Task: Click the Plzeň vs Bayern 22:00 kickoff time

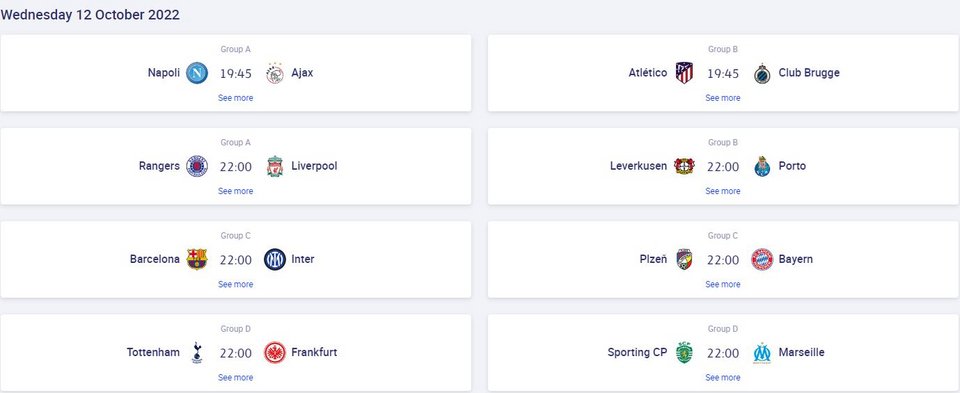Action: pos(723,260)
